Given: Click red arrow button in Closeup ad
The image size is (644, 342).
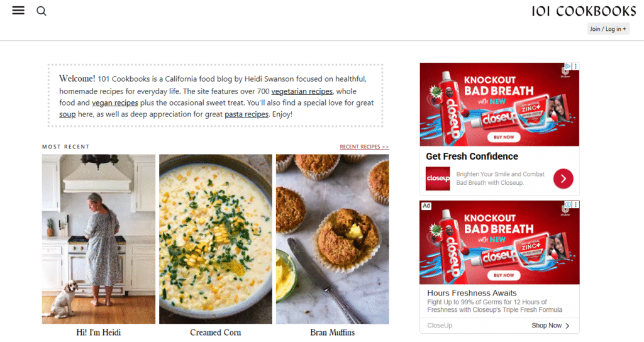Looking at the screenshot, I should [x=563, y=179].
